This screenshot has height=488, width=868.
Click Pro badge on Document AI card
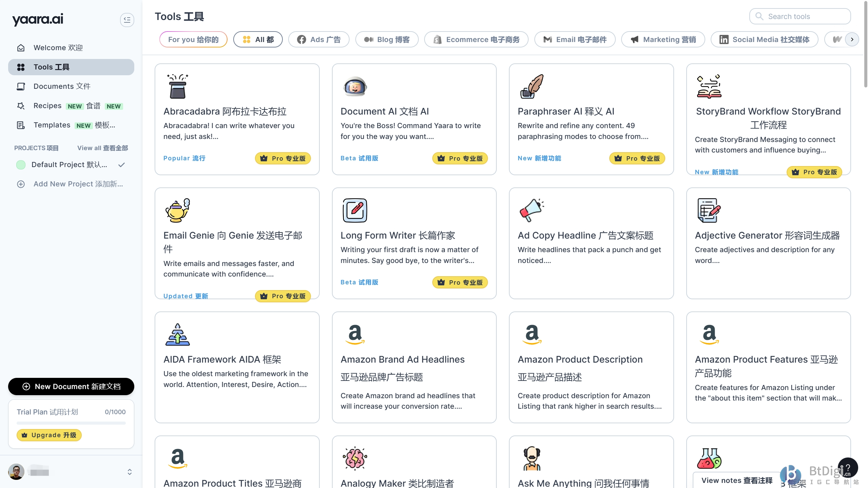point(460,158)
